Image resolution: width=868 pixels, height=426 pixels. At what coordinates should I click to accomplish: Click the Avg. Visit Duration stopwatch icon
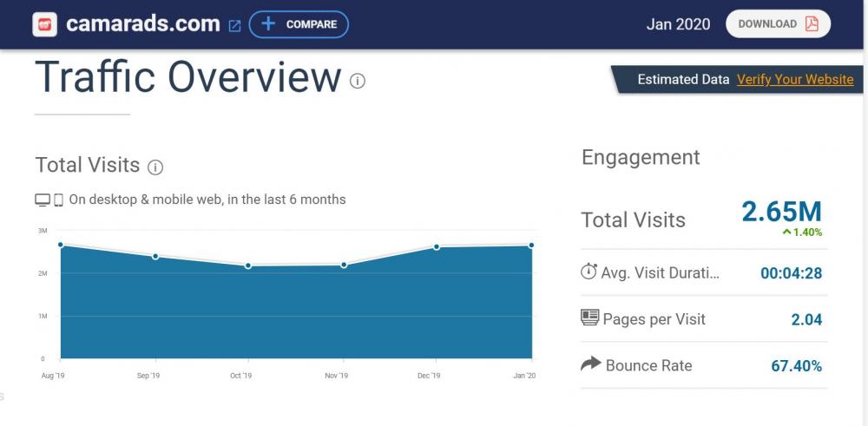point(589,272)
